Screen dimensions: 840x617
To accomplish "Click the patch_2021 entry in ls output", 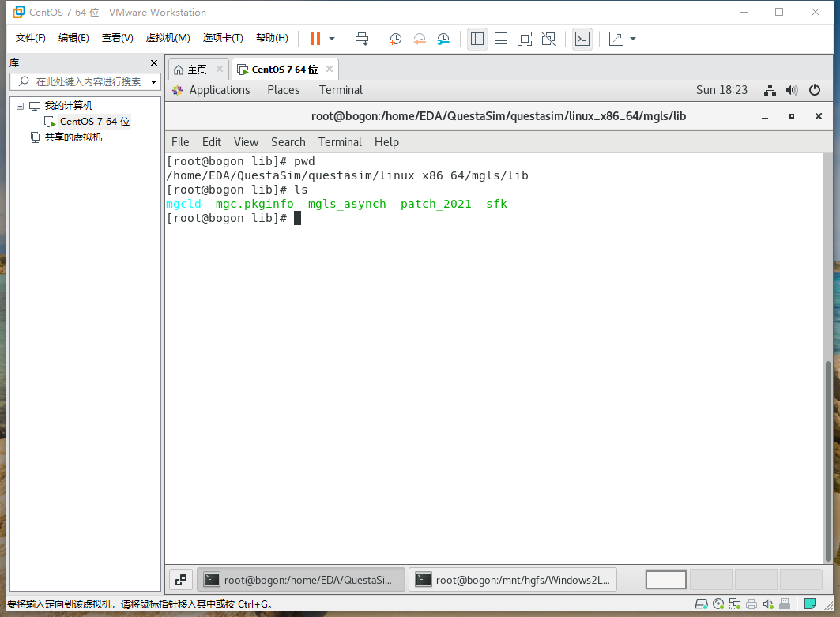I will tap(436, 204).
